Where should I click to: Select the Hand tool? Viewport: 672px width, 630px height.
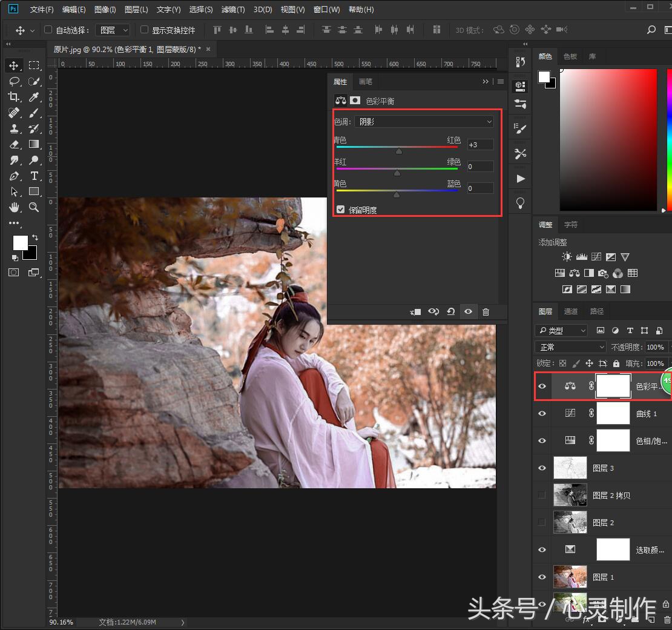13,207
